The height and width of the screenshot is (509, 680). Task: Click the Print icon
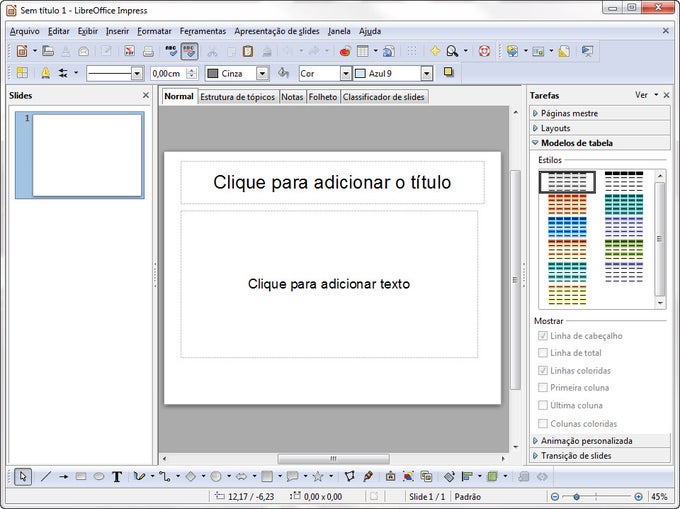[148, 51]
